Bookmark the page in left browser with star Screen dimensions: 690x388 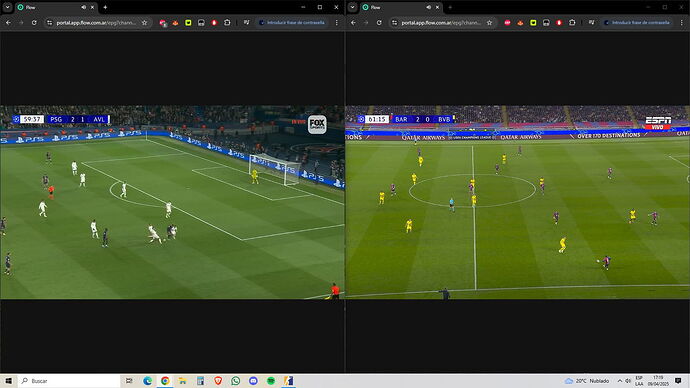(144, 22)
